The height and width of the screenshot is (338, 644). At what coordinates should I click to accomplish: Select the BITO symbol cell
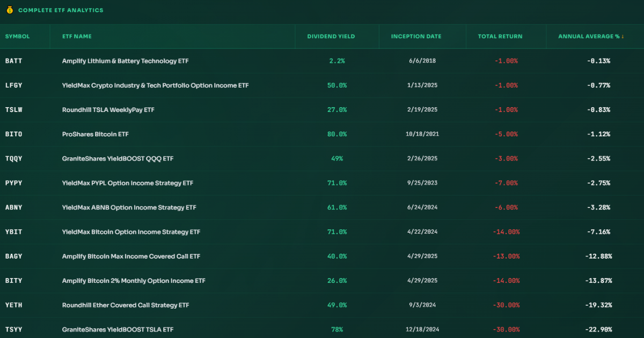(x=14, y=134)
